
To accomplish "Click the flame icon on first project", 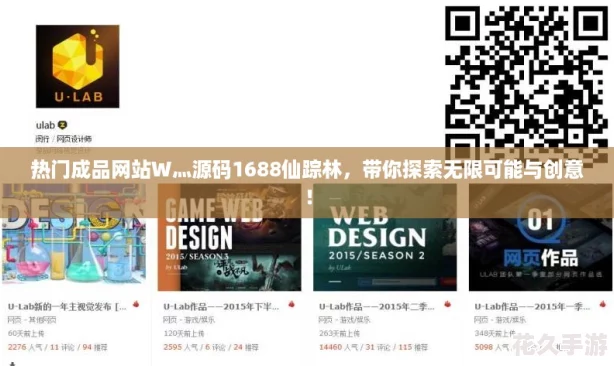I will (136, 304).
